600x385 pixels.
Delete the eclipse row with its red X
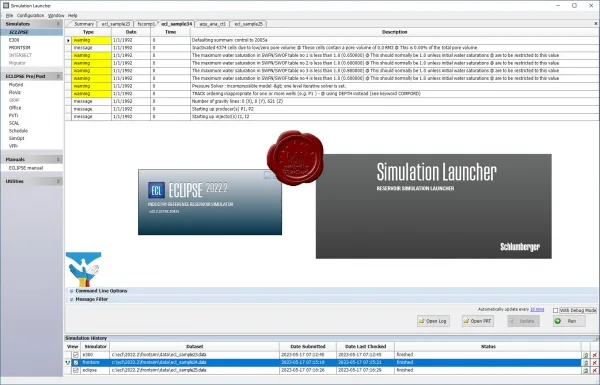tap(594, 370)
